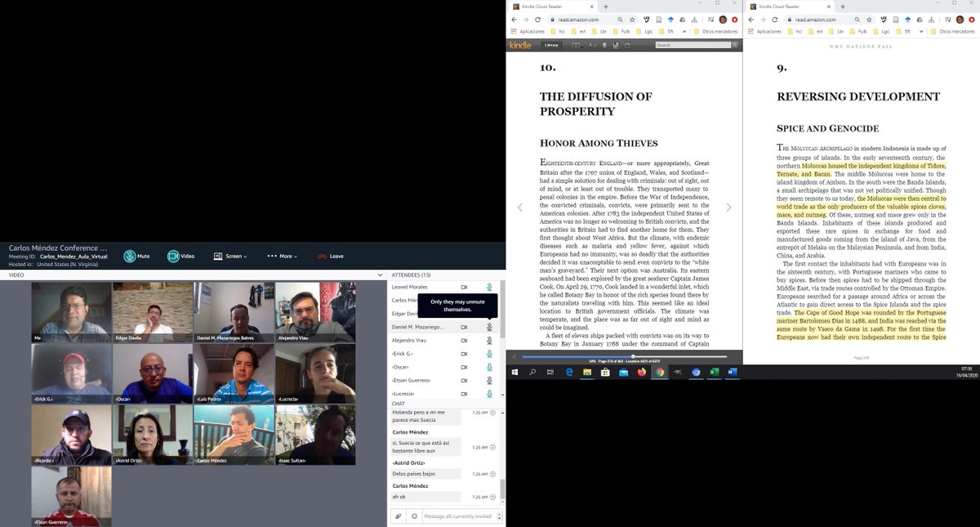Viewport: 980px width, 527px height.
Task: Open Firefox from the taskbar
Action: tap(641, 372)
